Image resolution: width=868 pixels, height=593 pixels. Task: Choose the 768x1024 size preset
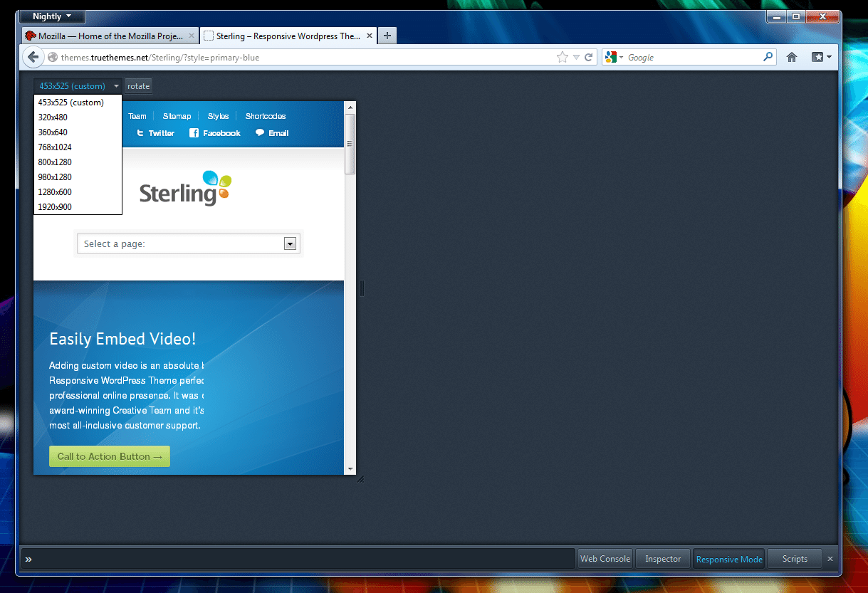point(55,147)
